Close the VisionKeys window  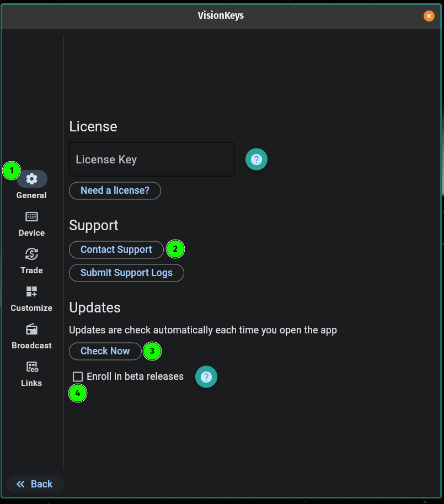[429, 16]
